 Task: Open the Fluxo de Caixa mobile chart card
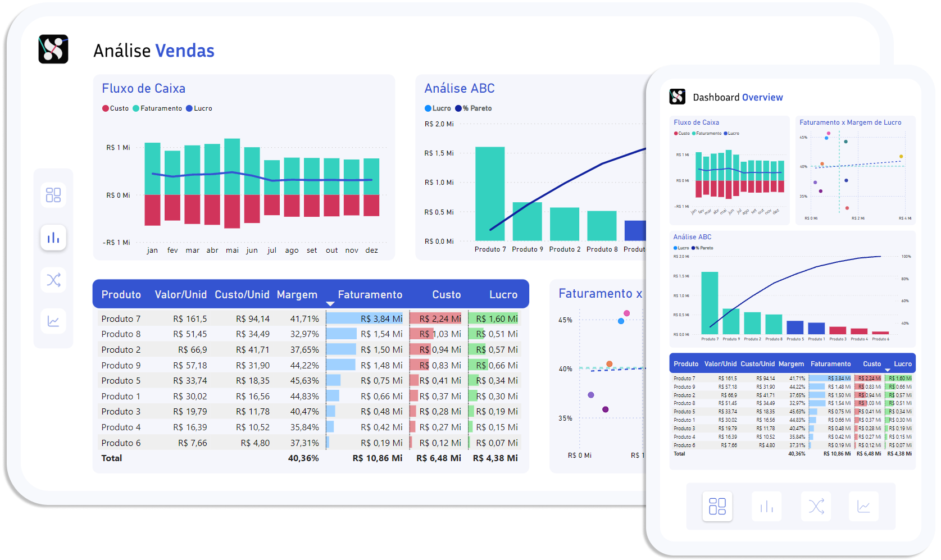click(x=729, y=170)
